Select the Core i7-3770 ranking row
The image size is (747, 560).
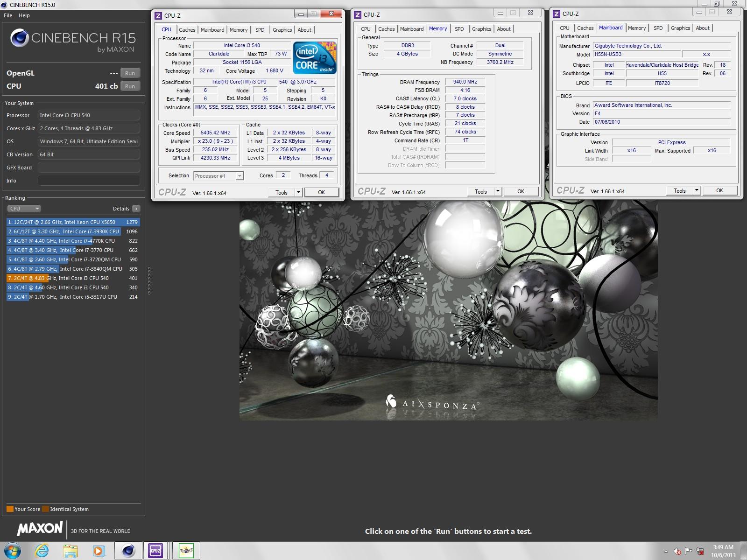[x=73, y=250]
